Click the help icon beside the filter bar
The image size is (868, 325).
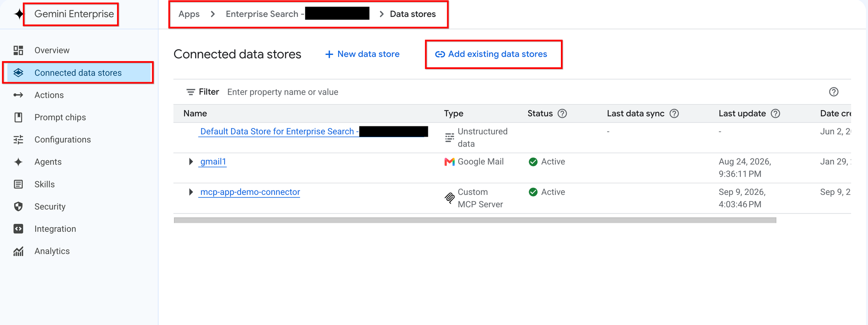point(834,92)
